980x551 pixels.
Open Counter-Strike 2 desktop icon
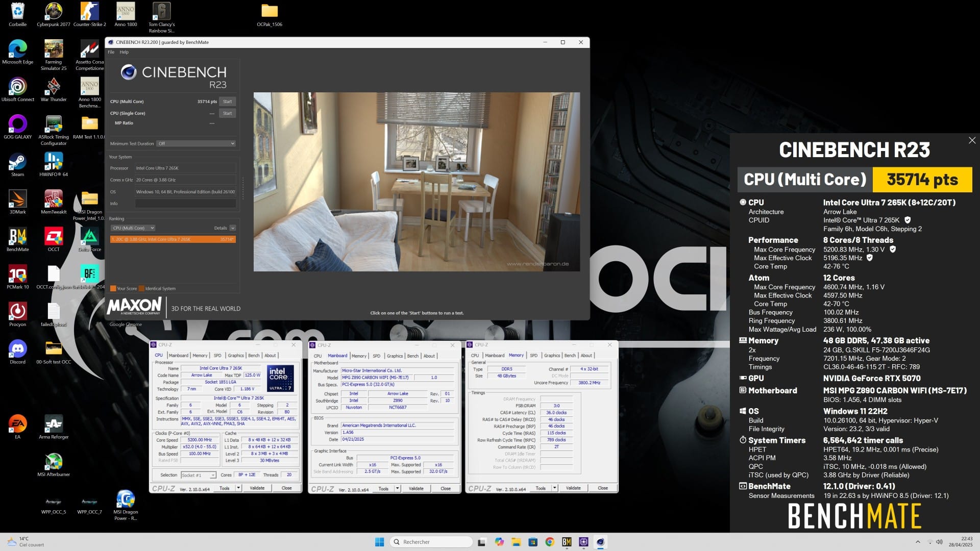click(89, 14)
